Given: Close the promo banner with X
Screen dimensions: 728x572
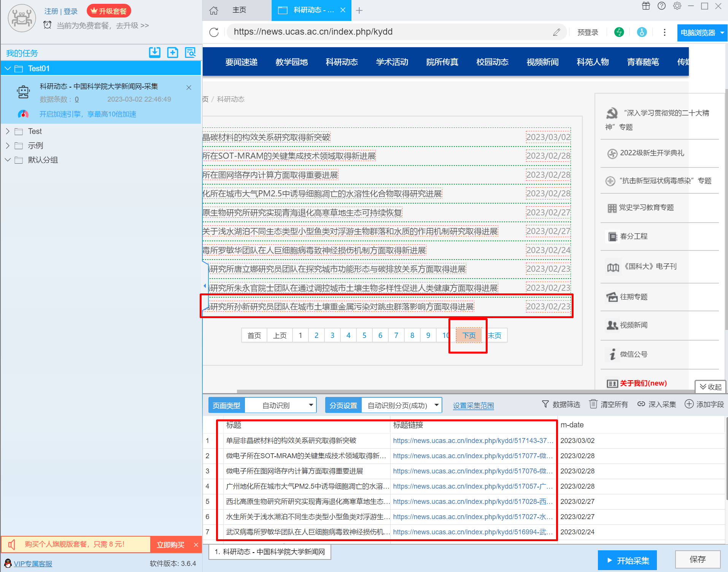Looking at the screenshot, I should 196,545.
